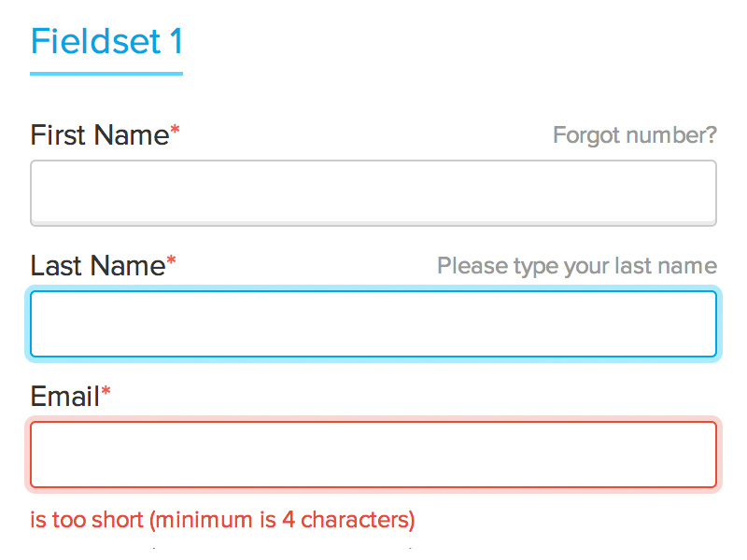747x560 pixels.
Task: Click the word 'Fieldset' in the heading
Action: pyautogui.click(x=95, y=42)
